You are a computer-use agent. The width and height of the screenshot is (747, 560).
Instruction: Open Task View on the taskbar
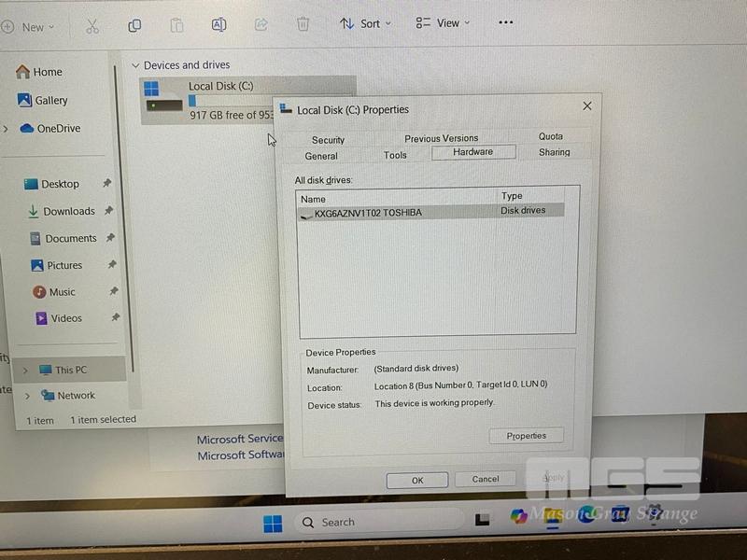483,520
